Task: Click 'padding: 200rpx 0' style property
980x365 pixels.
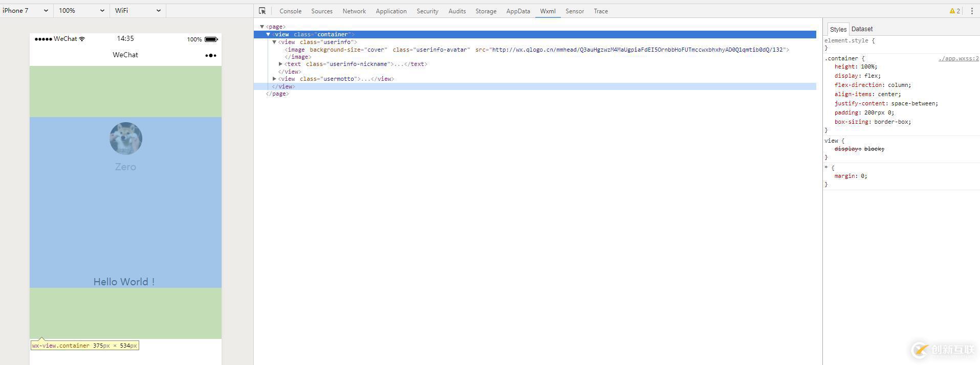Action: click(x=864, y=112)
